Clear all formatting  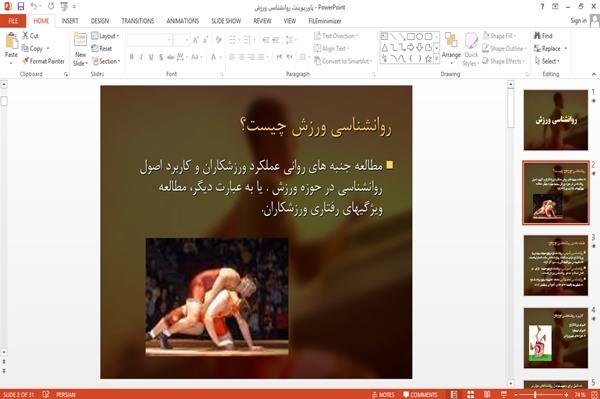(218, 40)
